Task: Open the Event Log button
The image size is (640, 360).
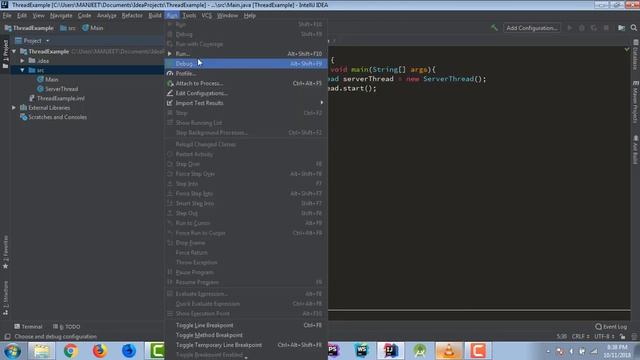Action: point(611,327)
